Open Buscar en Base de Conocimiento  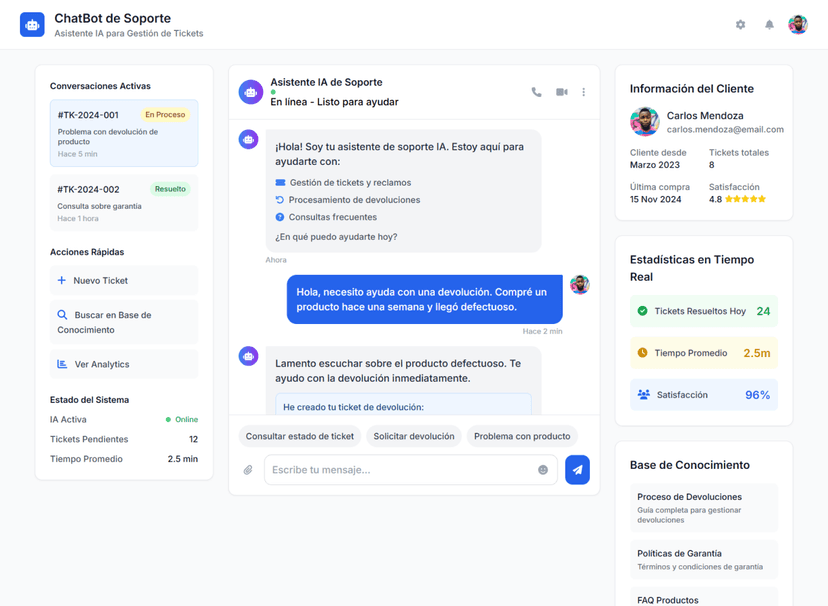[124, 322]
